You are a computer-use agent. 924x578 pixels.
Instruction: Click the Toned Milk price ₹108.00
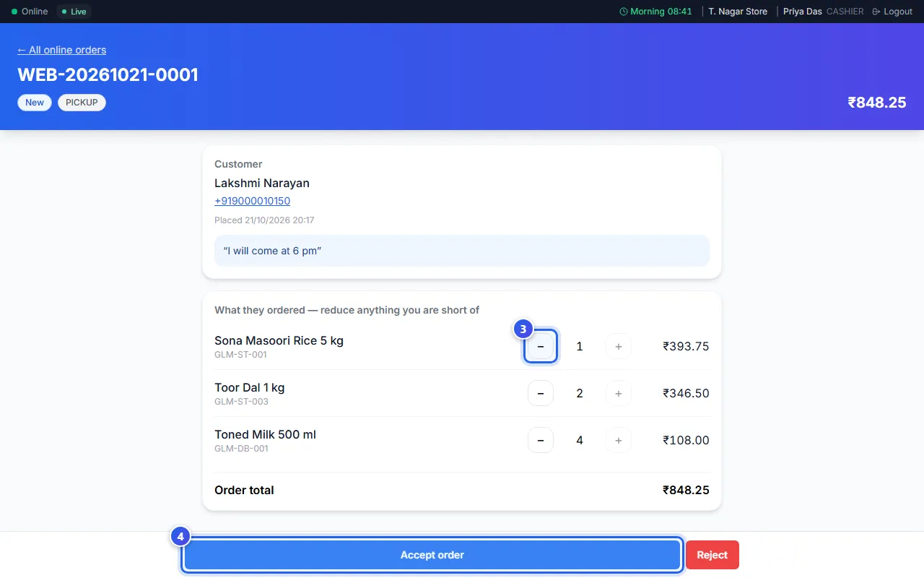[686, 440]
